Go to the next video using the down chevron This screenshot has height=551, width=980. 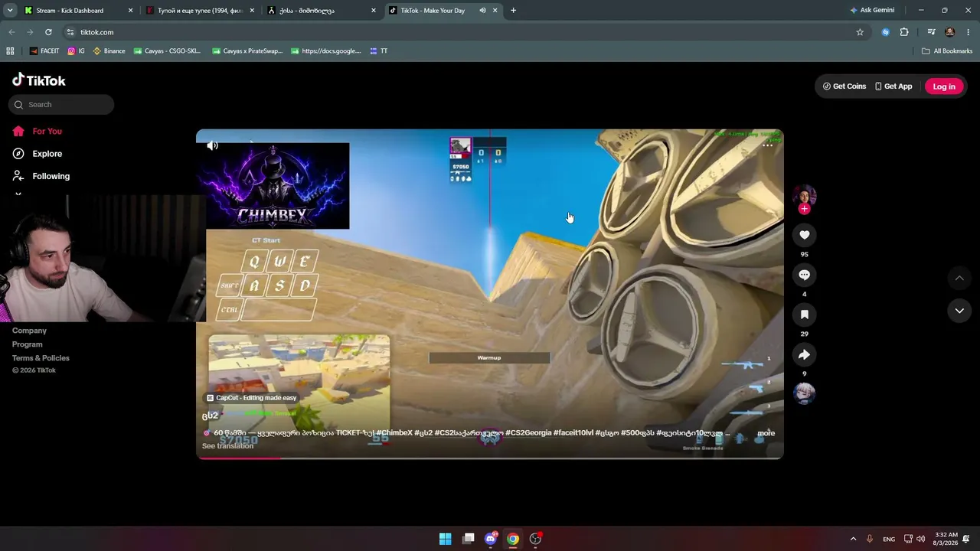click(959, 311)
